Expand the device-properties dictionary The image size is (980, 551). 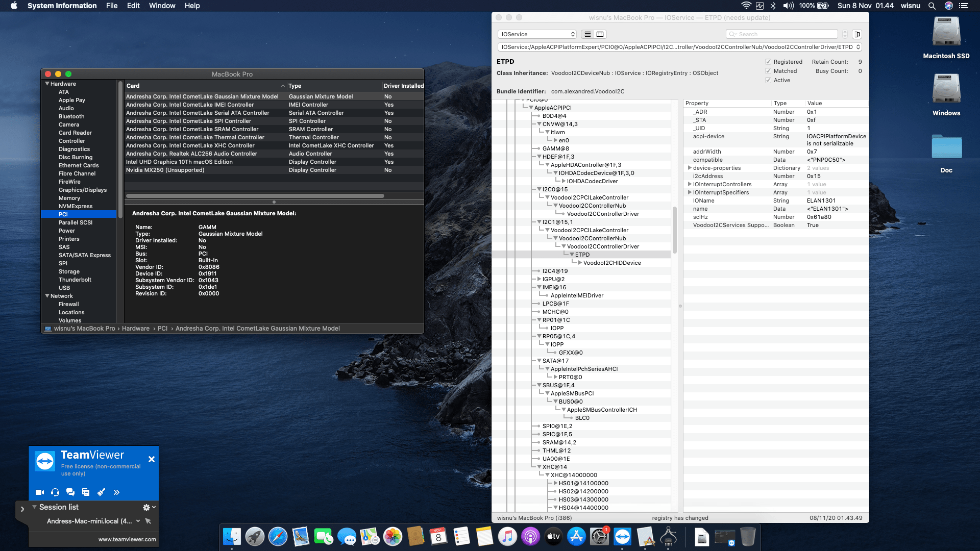690,168
